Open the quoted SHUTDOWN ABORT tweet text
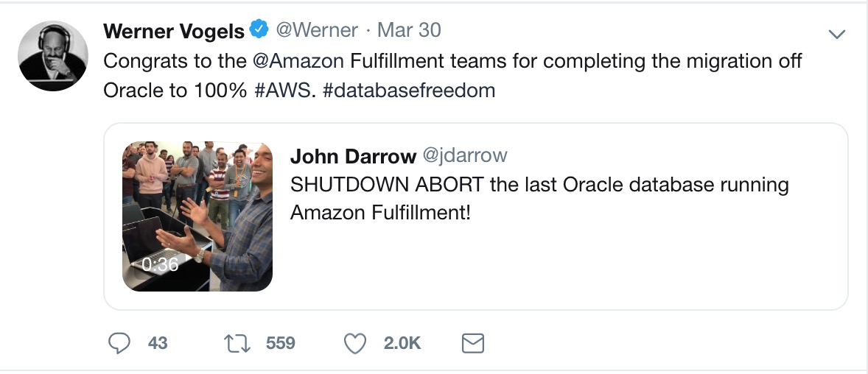The width and height of the screenshot is (868, 374). [x=539, y=198]
